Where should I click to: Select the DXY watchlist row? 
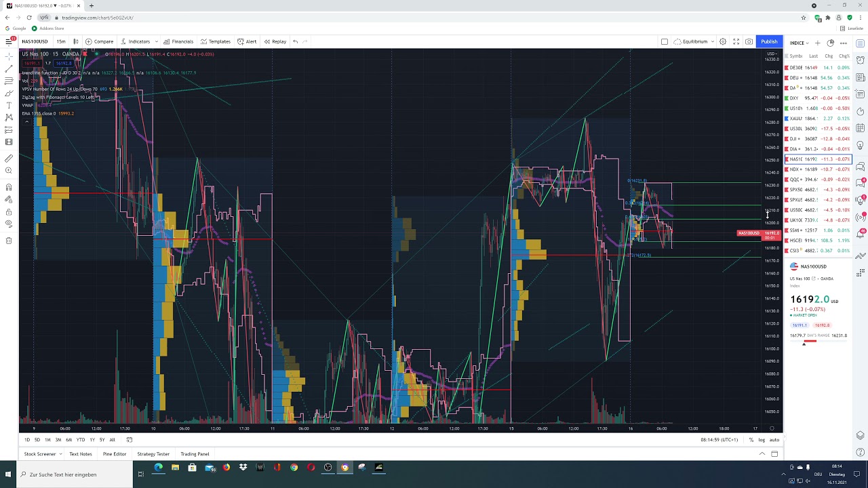[818, 98]
